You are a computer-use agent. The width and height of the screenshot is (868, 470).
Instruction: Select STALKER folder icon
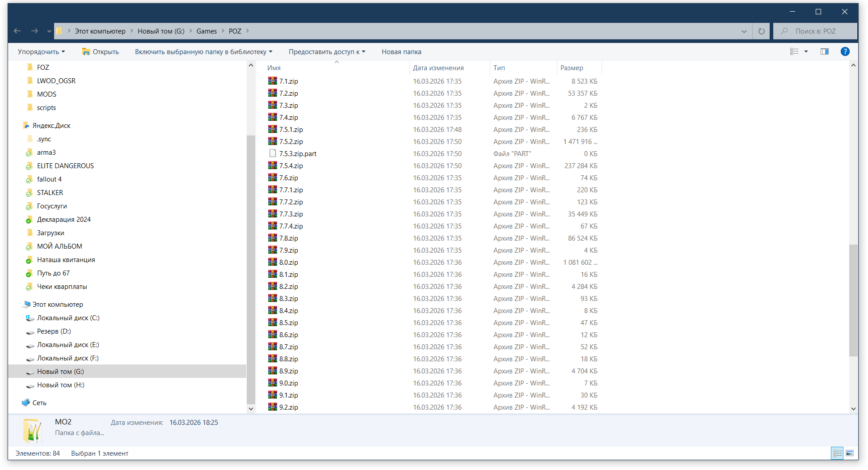coord(29,193)
